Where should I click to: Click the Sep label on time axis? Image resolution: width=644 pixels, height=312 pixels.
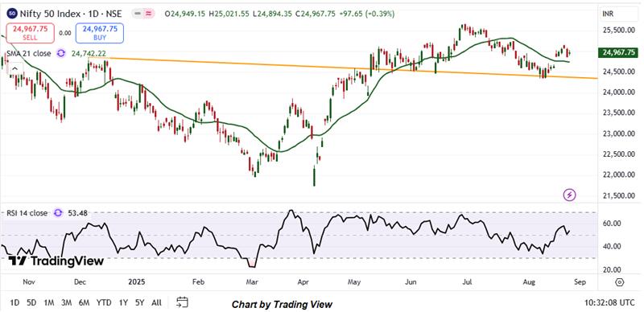(580, 282)
